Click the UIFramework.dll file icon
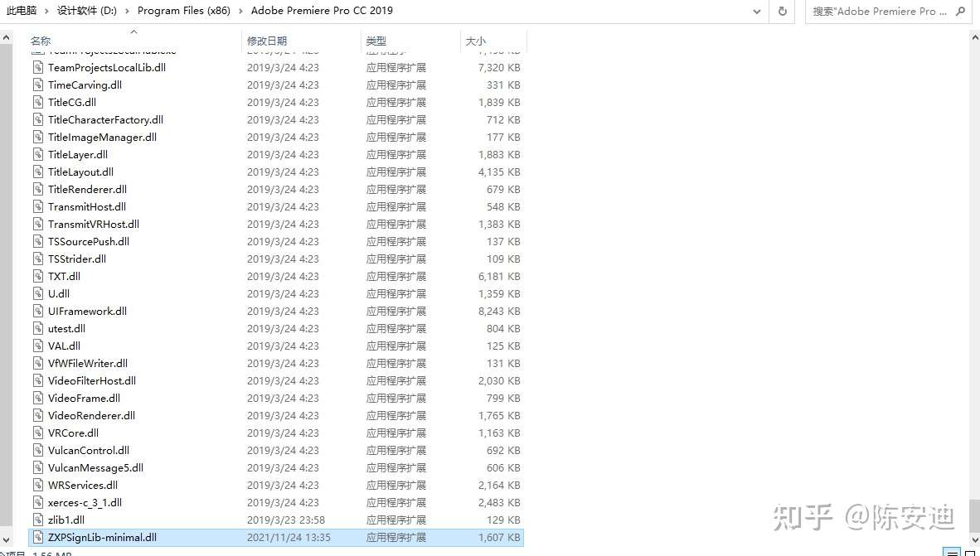 point(39,311)
